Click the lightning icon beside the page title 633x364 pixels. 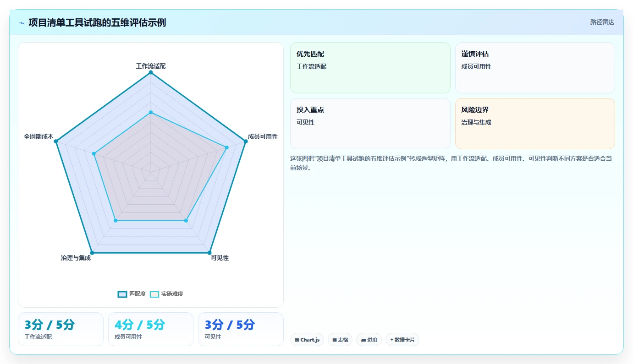tap(22, 23)
